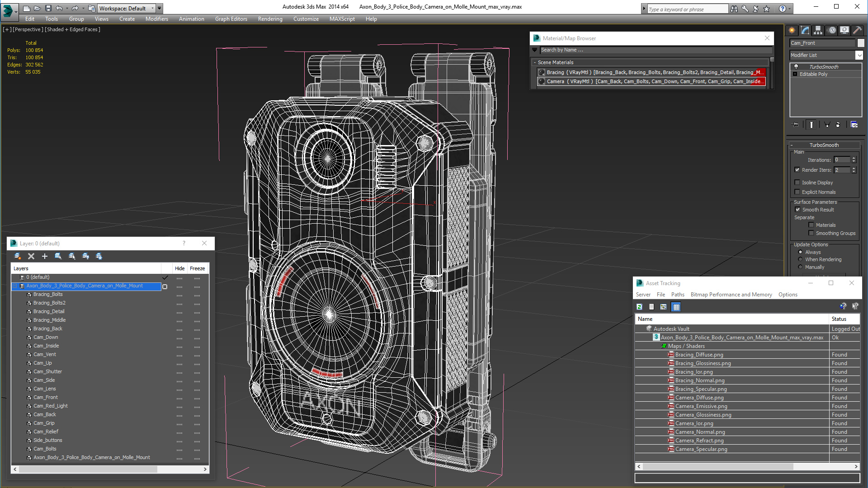The width and height of the screenshot is (868, 488).
Task: Select the Always update option
Action: point(801,252)
